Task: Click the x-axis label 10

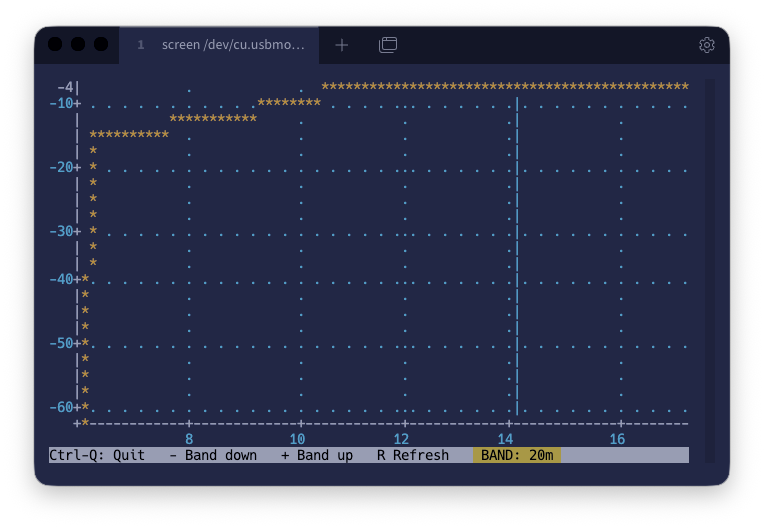Action: (x=297, y=439)
